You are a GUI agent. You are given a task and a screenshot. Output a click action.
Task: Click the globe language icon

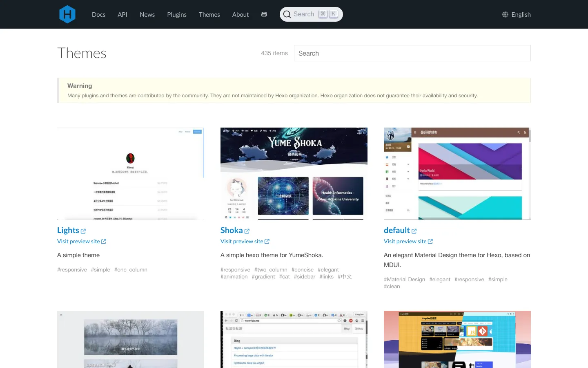point(505,14)
